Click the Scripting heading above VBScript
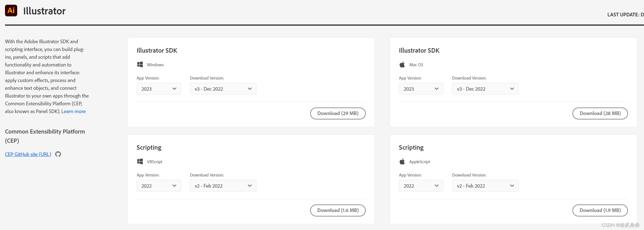Screen dimensions: 644x230 pos(149,147)
